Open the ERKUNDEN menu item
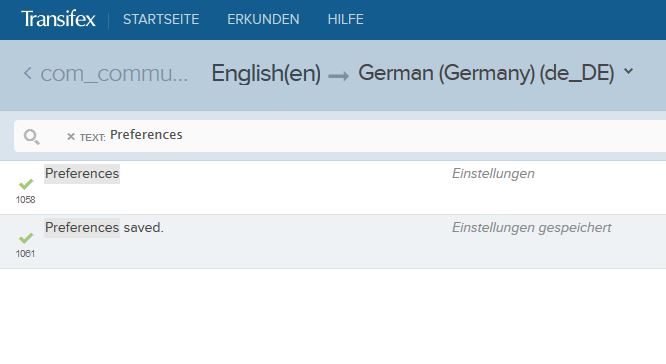This screenshot has height=364, width=666. (x=263, y=19)
